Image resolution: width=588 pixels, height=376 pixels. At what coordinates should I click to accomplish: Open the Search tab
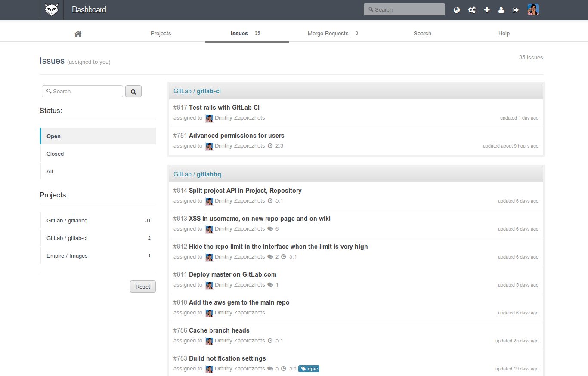click(422, 34)
